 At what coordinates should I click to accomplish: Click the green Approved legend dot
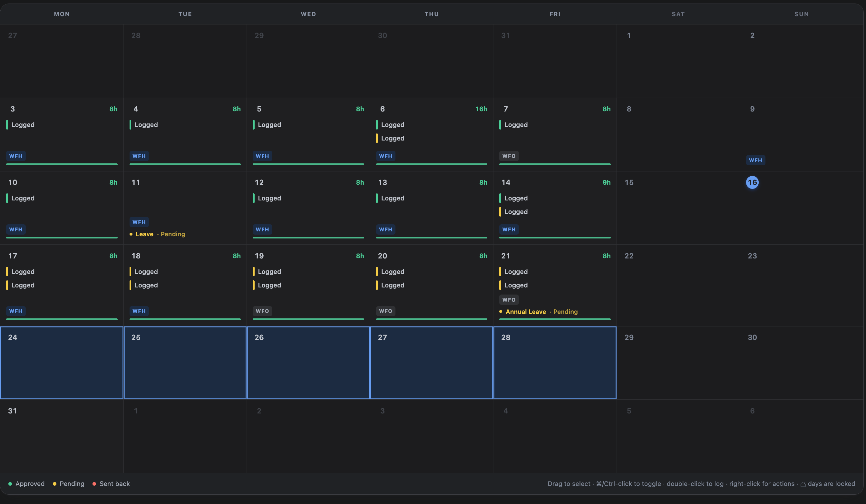pos(10,484)
